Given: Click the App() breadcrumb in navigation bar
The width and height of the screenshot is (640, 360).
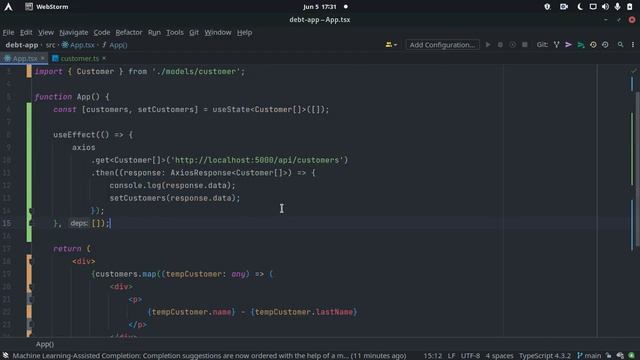Looking at the screenshot, I should coord(115,45).
